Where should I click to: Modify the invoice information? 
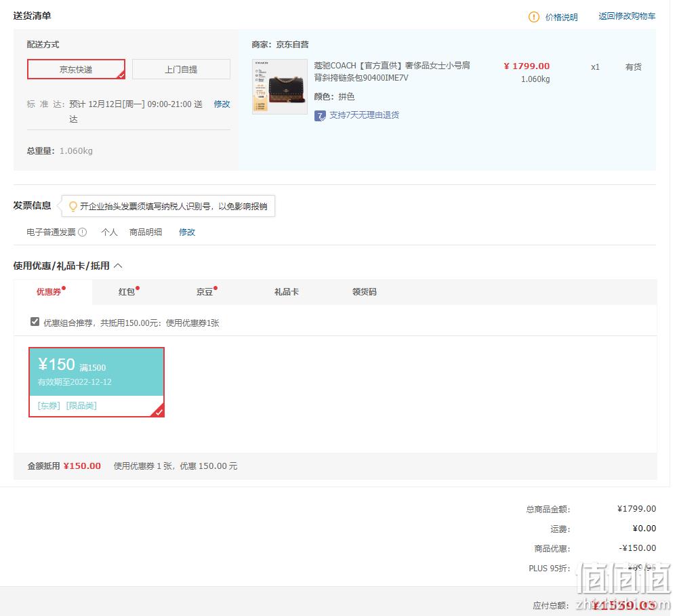[187, 232]
